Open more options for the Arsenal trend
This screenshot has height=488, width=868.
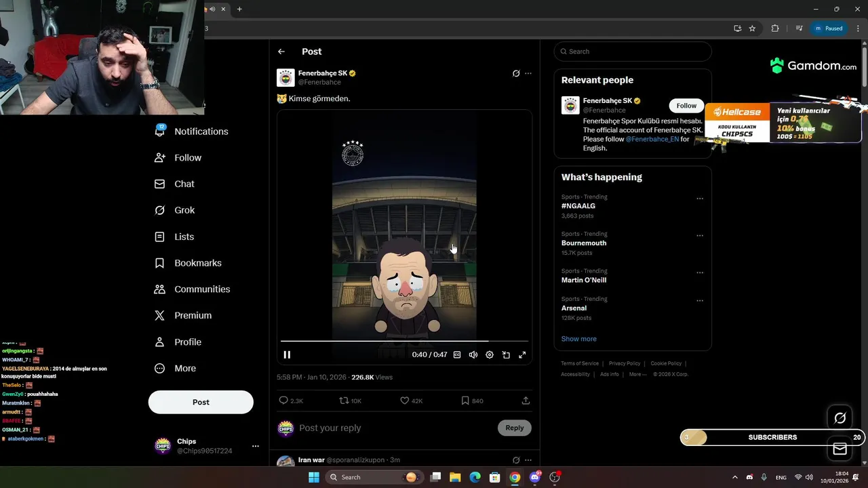pos(700,300)
